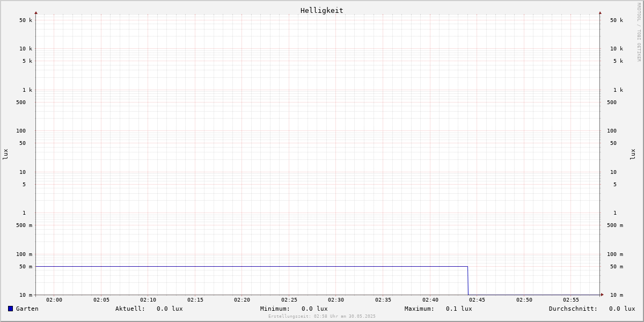This screenshot has height=322, width=644.
Task: Click the 100 m label on right axis
Action: [615, 254]
